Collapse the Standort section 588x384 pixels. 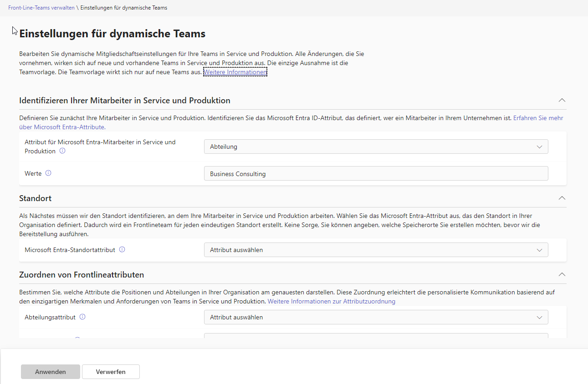click(x=562, y=198)
